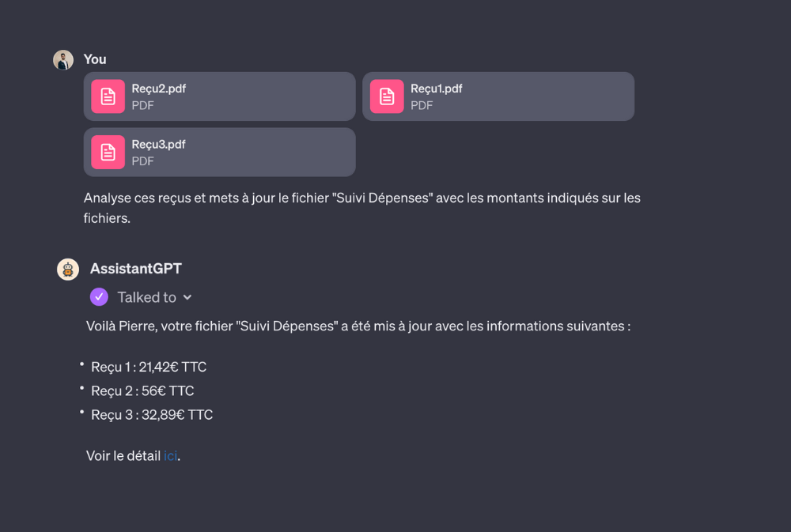Click the "Reçu 1 : 21,42€ TTC" line

click(x=149, y=367)
